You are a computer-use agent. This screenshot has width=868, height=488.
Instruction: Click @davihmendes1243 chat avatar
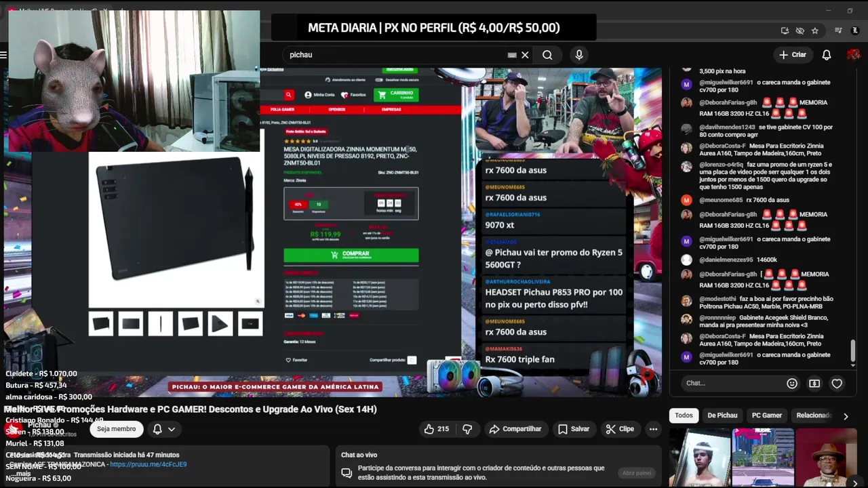click(686, 128)
